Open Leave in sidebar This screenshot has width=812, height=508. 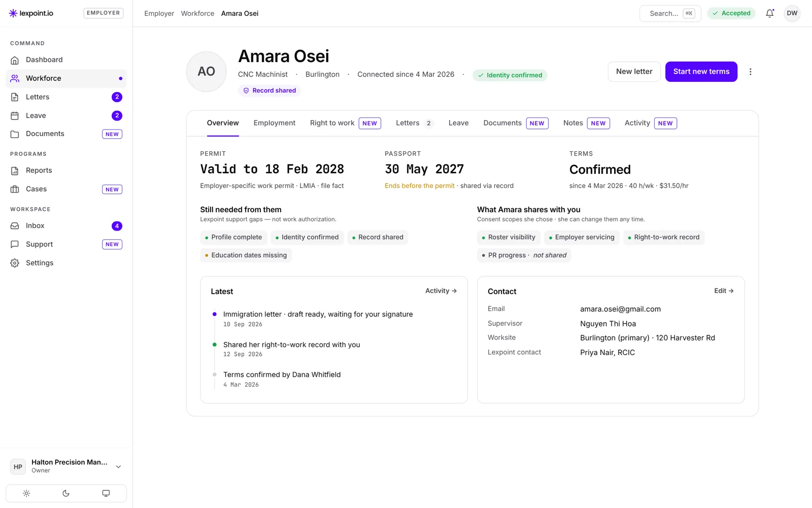66,116
